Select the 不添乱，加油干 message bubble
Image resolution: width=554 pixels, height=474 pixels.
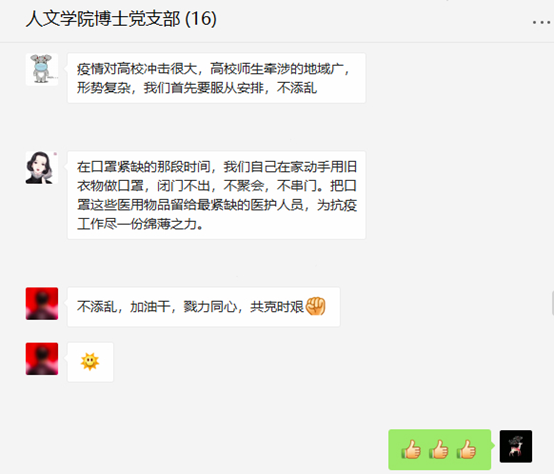pyautogui.click(x=204, y=307)
